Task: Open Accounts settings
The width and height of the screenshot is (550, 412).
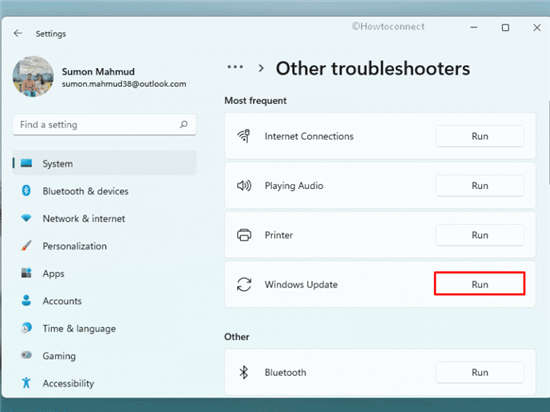Action: (x=104, y=301)
